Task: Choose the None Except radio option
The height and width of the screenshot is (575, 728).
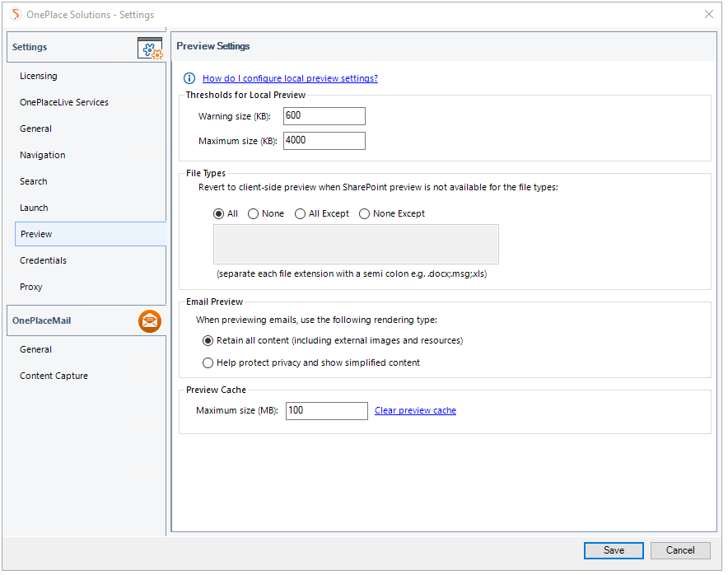Action: click(x=366, y=214)
